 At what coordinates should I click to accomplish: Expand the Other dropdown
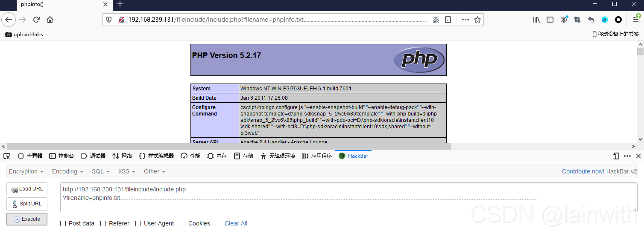click(x=155, y=171)
